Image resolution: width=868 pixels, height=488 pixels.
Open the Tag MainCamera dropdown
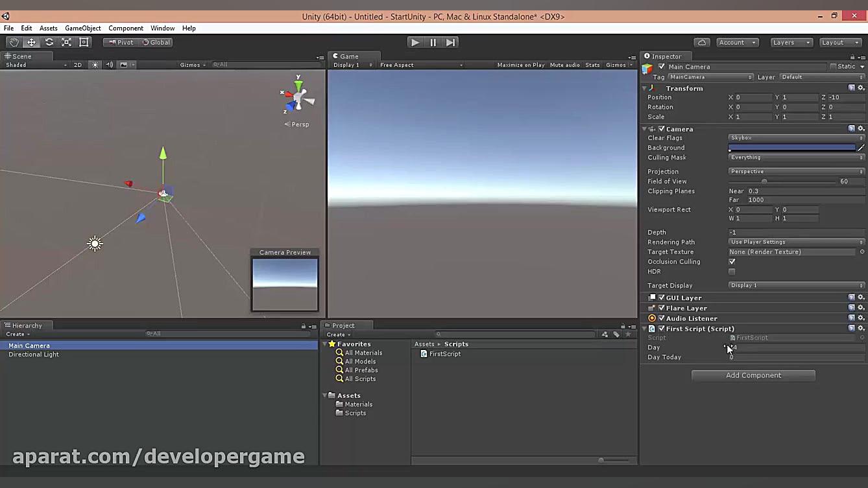tap(710, 77)
